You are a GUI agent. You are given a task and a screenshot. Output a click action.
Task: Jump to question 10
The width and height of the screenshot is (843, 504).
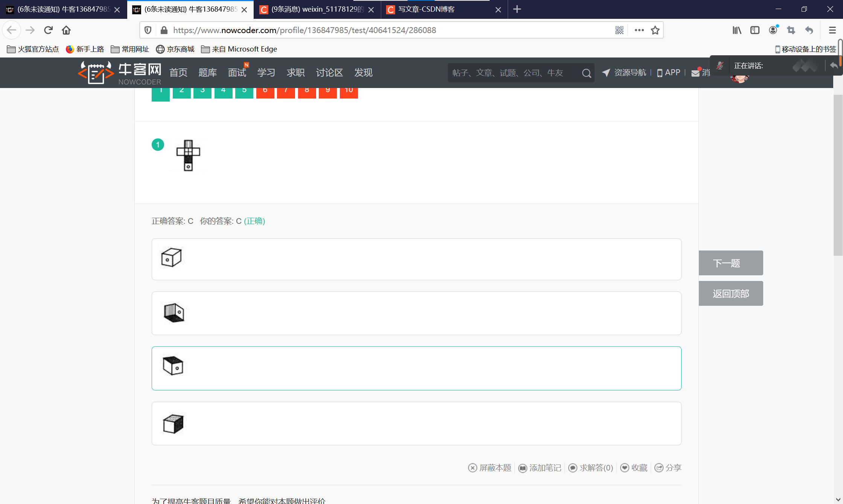click(349, 93)
